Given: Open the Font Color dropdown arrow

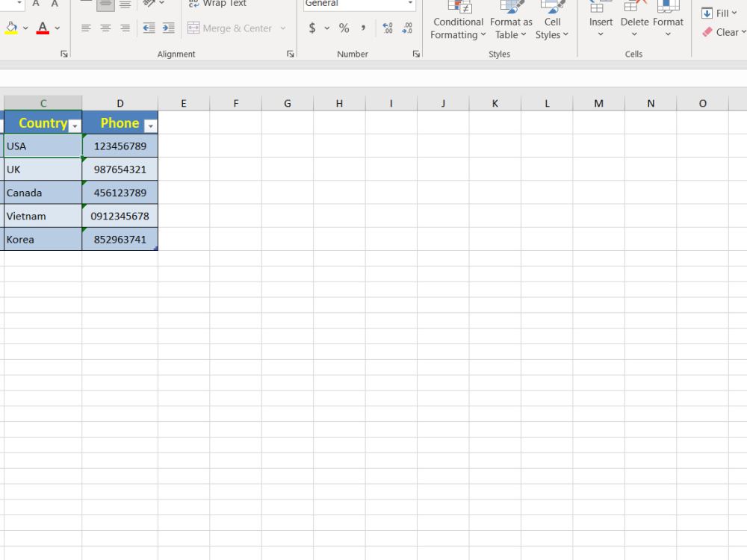Looking at the screenshot, I should (58, 28).
